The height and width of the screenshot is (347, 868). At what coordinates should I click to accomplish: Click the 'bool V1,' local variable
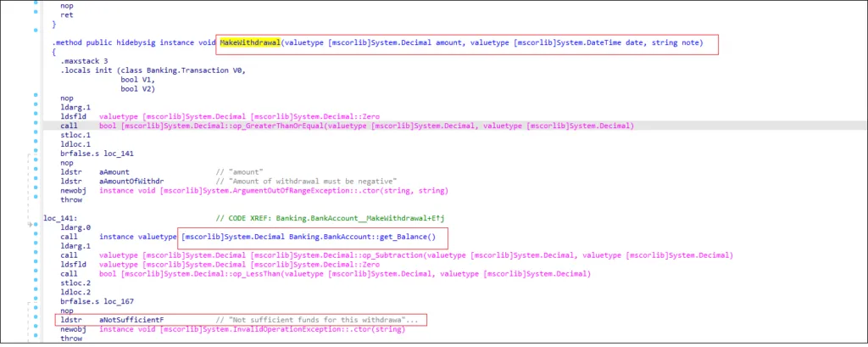pos(139,80)
